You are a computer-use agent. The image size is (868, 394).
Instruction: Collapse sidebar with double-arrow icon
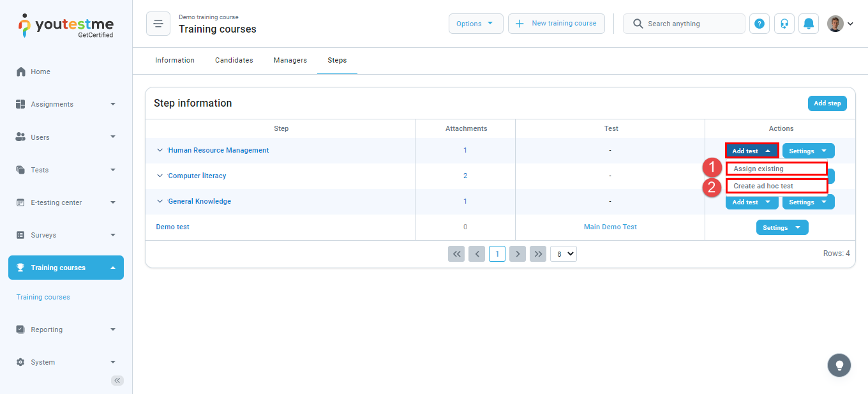[117, 381]
